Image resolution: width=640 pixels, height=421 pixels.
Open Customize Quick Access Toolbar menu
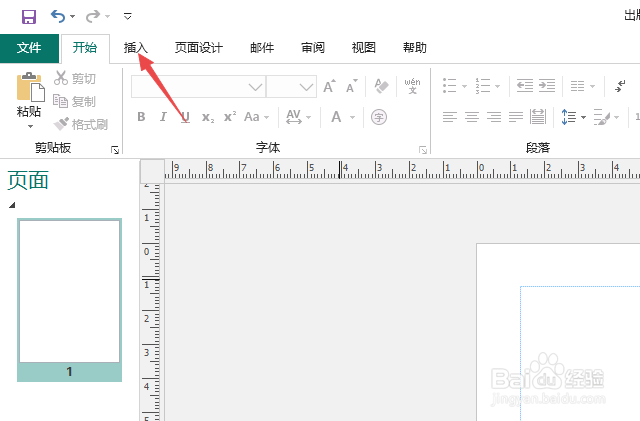point(127,16)
